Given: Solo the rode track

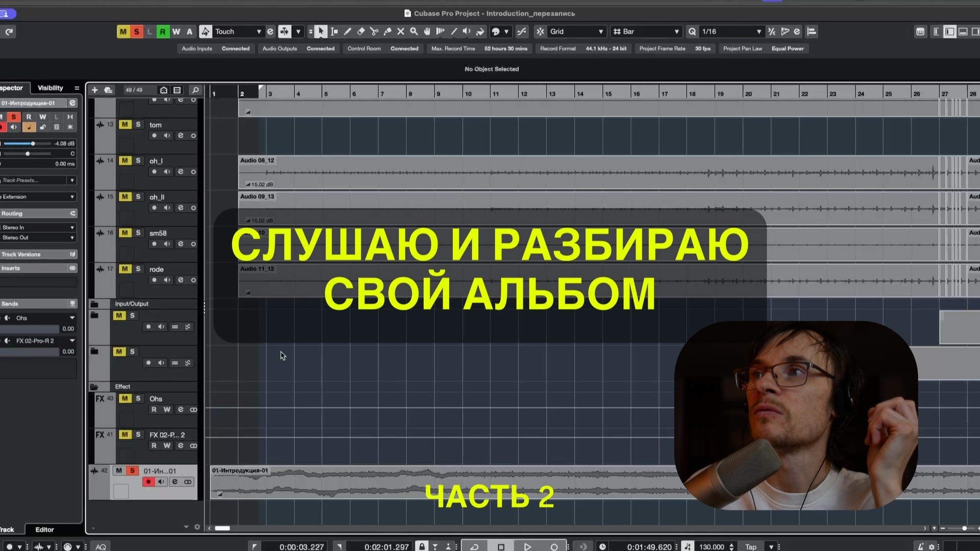Looking at the screenshot, I should (x=138, y=269).
